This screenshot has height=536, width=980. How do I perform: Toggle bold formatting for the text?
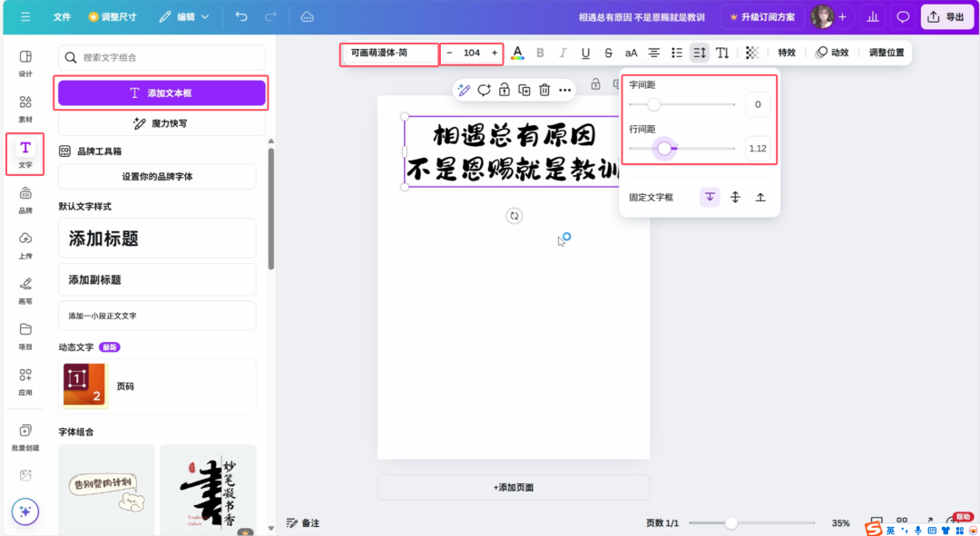click(x=541, y=53)
